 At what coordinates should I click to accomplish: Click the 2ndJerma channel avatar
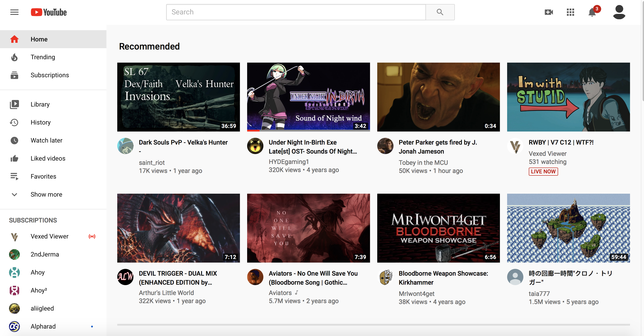(14, 254)
